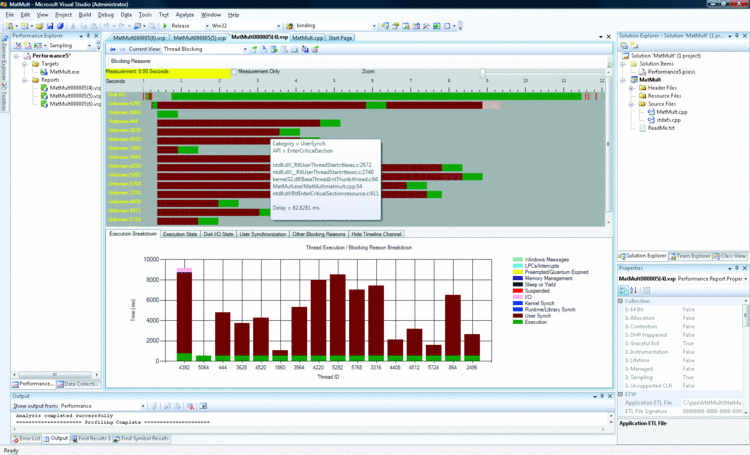The height and width of the screenshot is (455, 750).
Task: Open the Analyze menu
Action: click(x=185, y=15)
